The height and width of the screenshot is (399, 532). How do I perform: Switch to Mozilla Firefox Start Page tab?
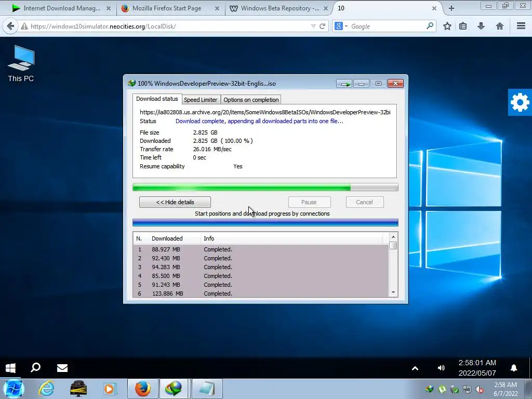pyautogui.click(x=167, y=8)
